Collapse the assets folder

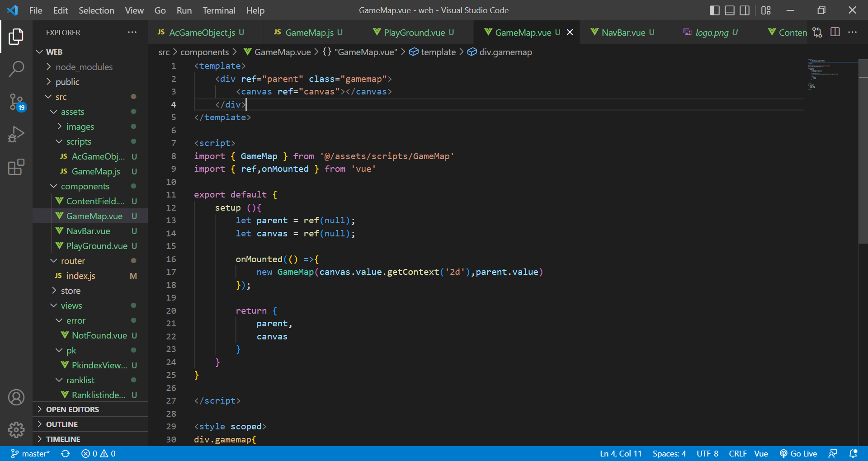click(x=90, y=112)
